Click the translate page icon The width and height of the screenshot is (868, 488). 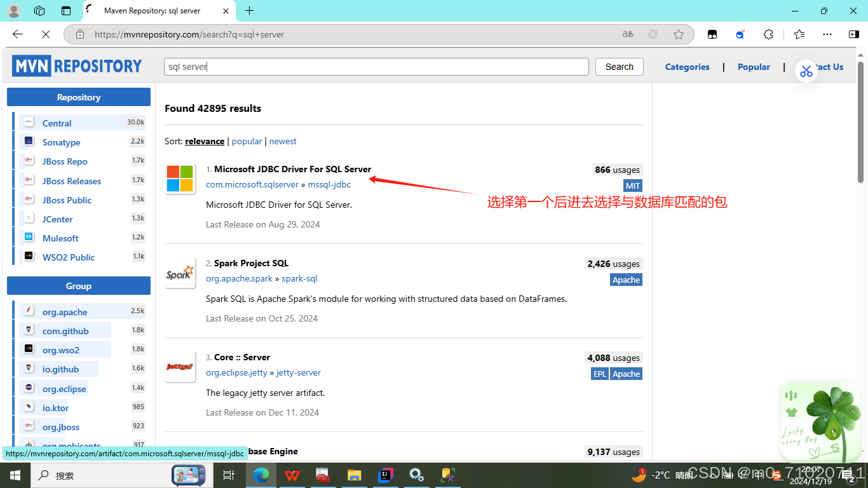[x=628, y=34]
